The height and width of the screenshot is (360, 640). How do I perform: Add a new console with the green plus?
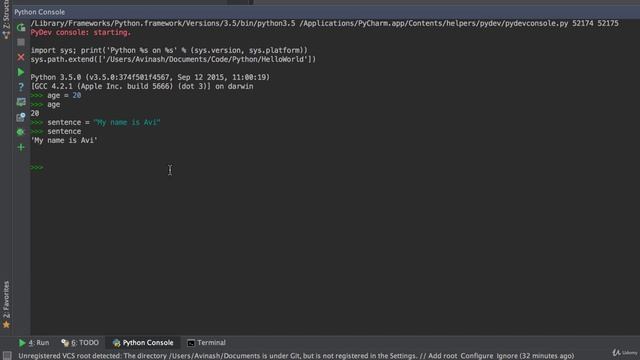pyautogui.click(x=21, y=147)
